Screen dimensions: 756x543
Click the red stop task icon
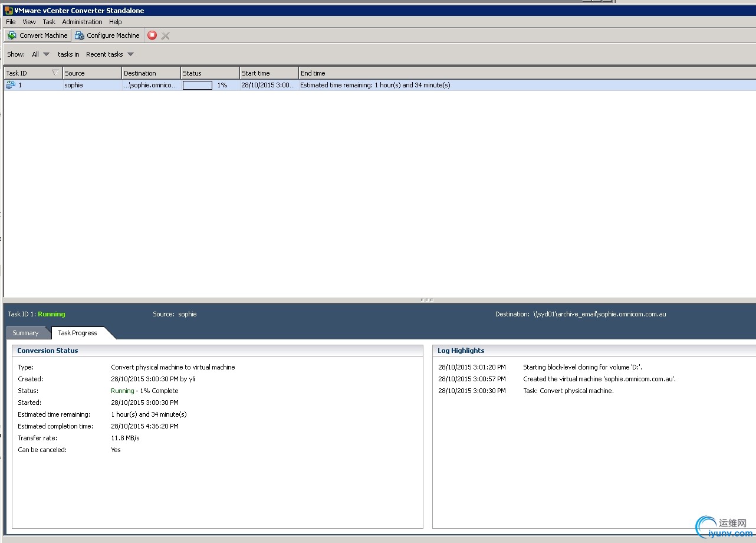tap(152, 35)
